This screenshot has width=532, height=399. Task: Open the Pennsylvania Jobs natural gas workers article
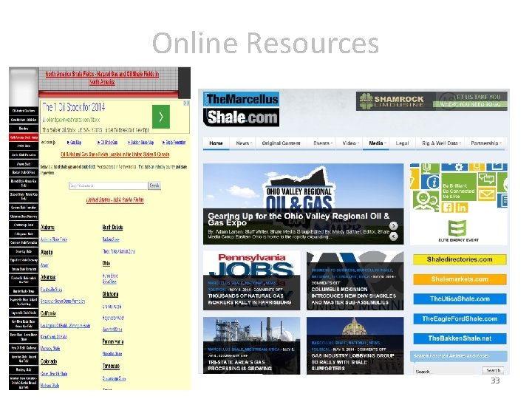coord(251,280)
